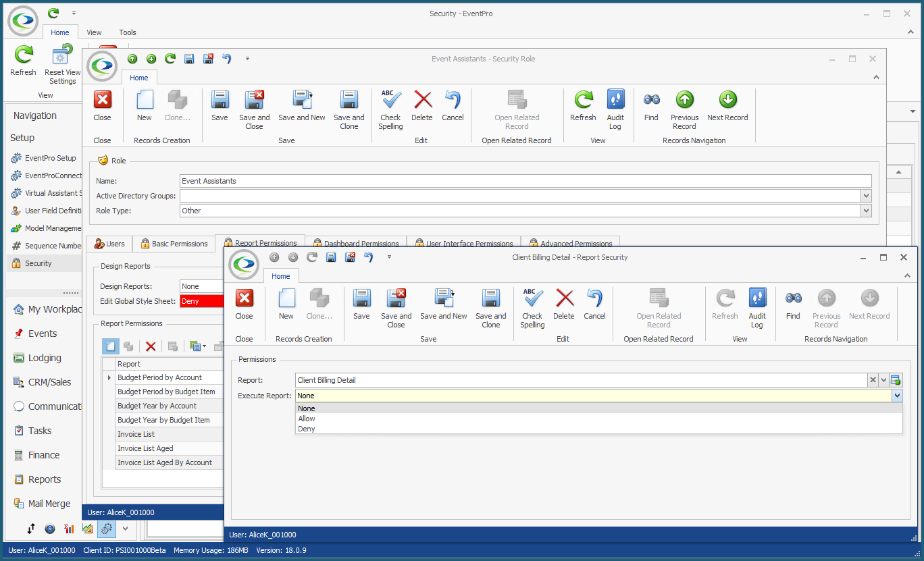924x561 pixels.
Task: Click bar chart icon at navigation bottom
Action: [x=69, y=529]
